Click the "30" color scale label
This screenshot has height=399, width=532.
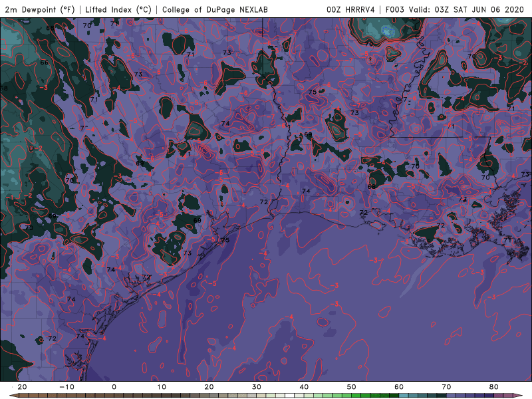pos(257,387)
